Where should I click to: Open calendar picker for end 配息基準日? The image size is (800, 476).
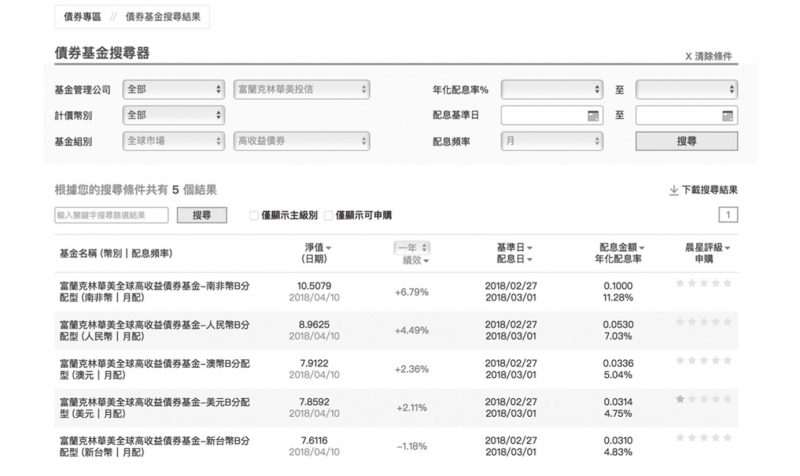coord(728,116)
